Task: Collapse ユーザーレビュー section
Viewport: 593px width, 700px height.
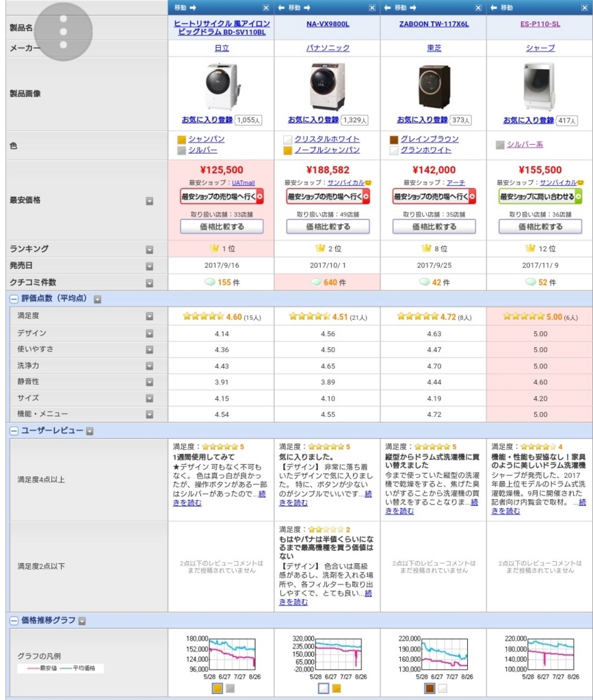Action: [x=14, y=431]
